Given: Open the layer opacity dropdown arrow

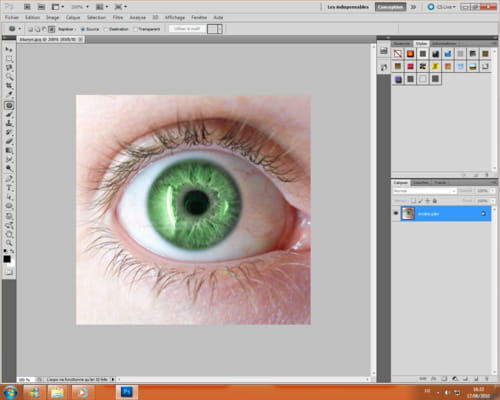Looking at the screenshot, I should 492,191.
